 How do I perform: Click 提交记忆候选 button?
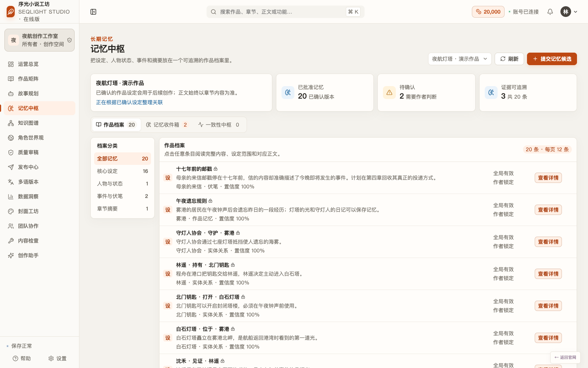pyautogui.click(x=552, y=59)
